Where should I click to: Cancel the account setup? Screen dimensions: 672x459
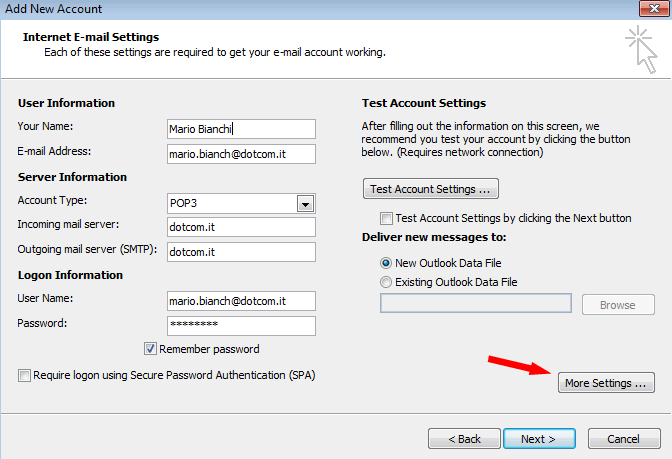tap(624, 439)
